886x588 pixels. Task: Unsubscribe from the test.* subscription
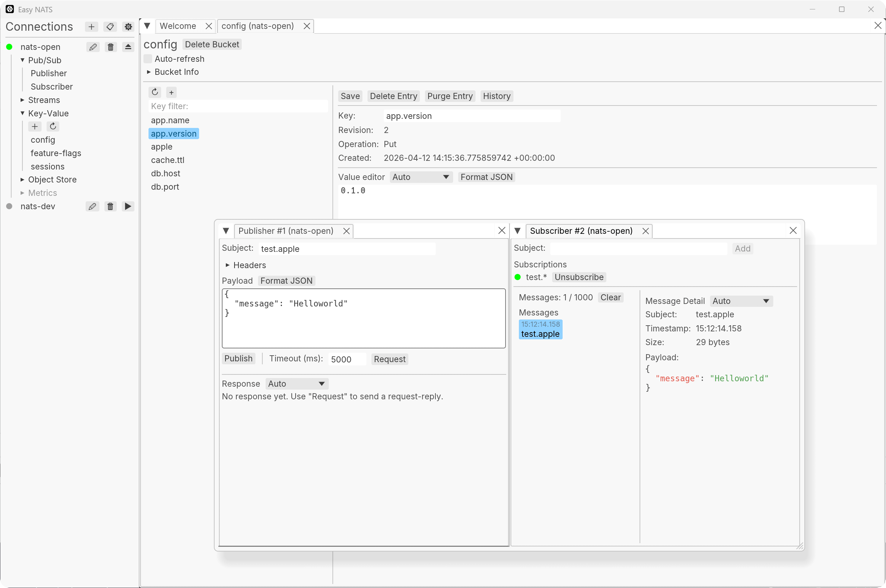(x=579, y=277)
